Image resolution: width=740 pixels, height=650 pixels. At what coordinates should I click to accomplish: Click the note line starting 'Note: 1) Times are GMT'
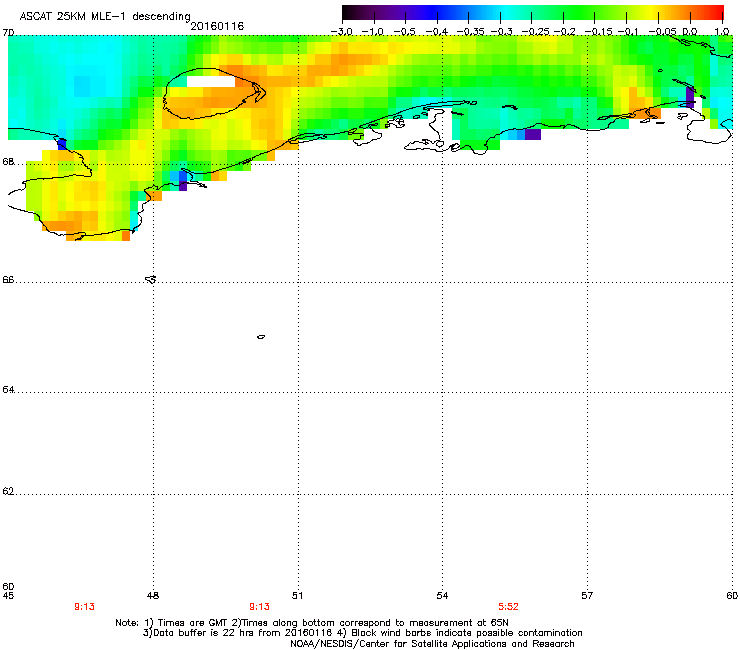[x=312, y=623]
